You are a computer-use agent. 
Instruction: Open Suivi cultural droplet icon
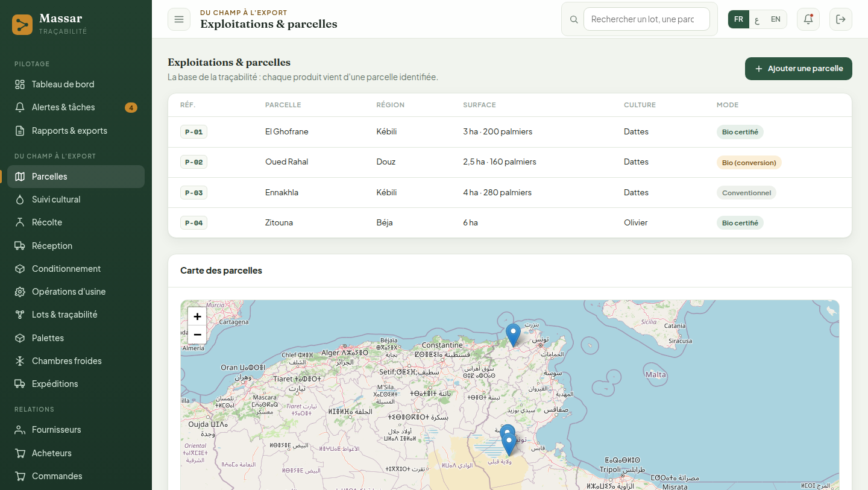coord(20,199)
